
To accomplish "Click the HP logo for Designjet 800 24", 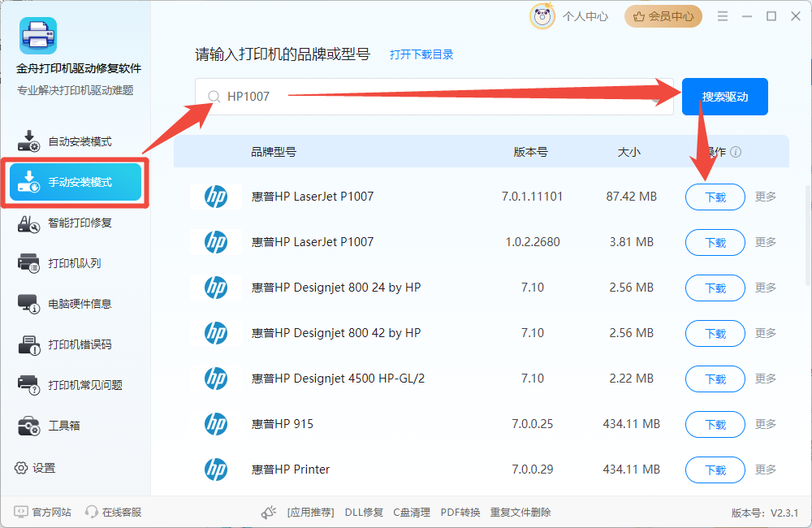I will pos(216,288).
